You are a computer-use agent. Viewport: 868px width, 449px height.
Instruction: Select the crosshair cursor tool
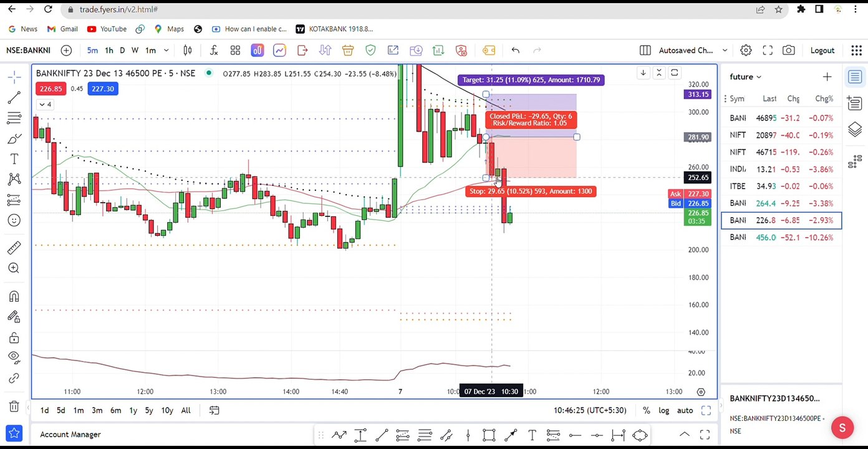(14, 77)
